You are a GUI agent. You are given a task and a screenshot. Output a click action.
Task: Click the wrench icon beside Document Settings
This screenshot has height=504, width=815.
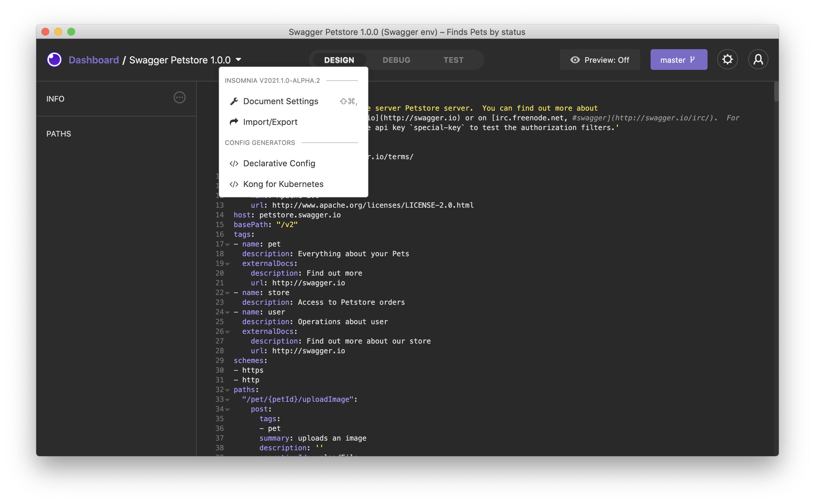[234, 101]
